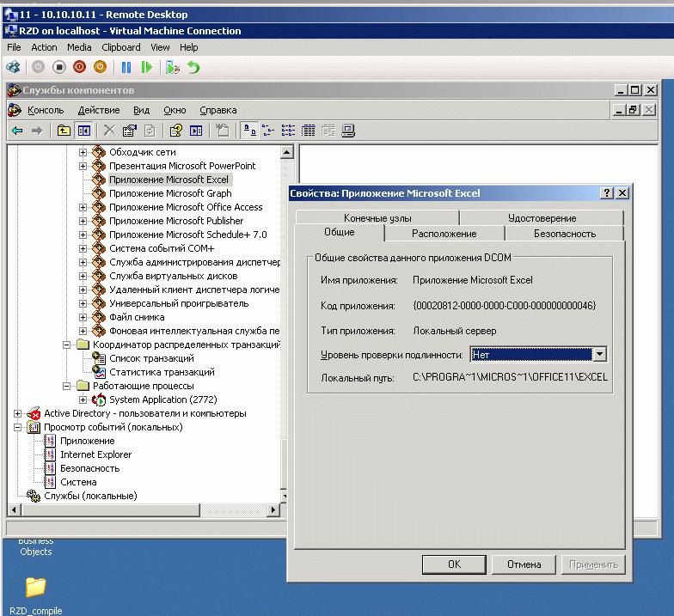Select Приложение Microsoft Graph in tree

170,193
